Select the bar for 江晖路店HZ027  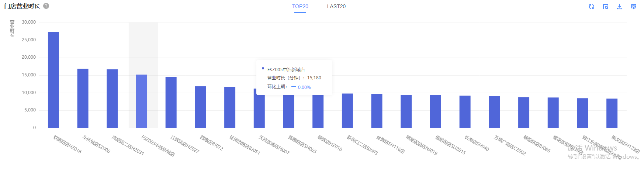171,103
